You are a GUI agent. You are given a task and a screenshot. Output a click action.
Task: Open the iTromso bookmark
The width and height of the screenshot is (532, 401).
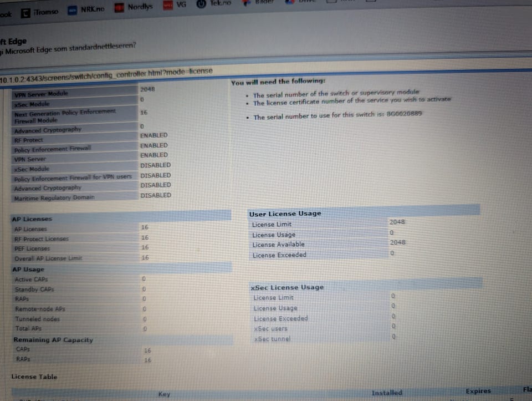(39, 12)
